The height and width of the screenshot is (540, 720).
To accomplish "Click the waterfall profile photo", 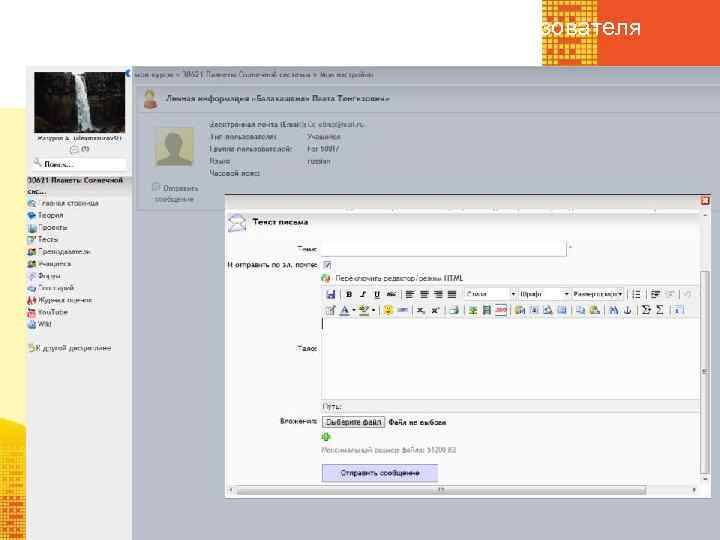I will pos(79,102).
